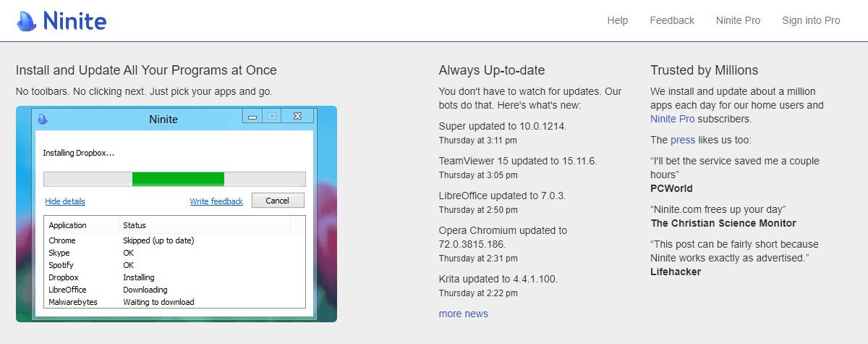
Task: Open the more news link
Action: 463,314
